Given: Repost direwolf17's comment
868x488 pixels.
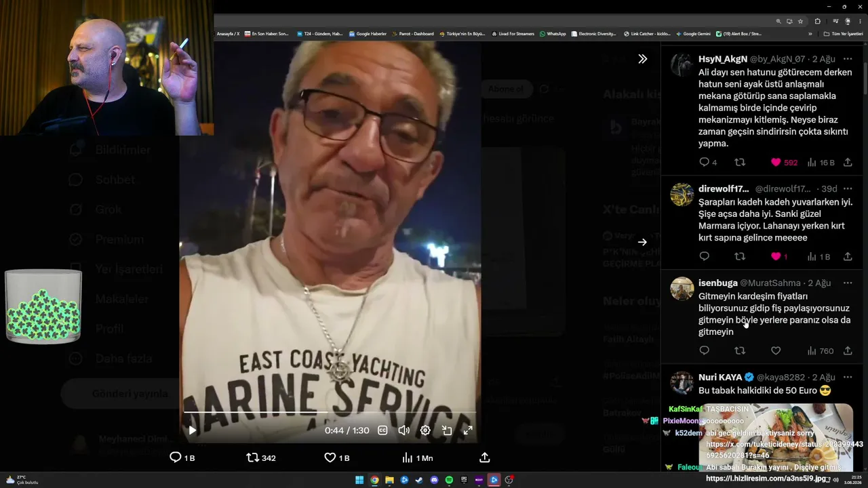Looking at the screenshot, I should pos(740,257).
